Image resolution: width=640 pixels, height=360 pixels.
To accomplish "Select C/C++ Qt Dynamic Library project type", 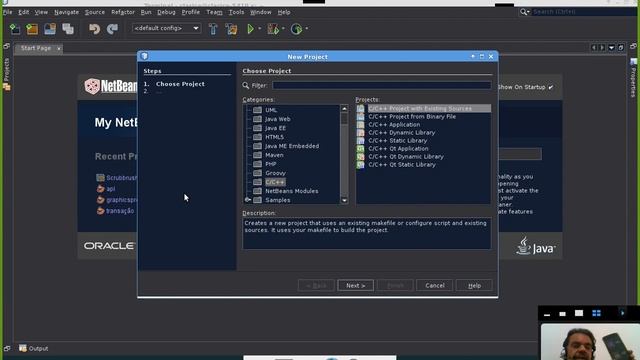I will point(406,156).
